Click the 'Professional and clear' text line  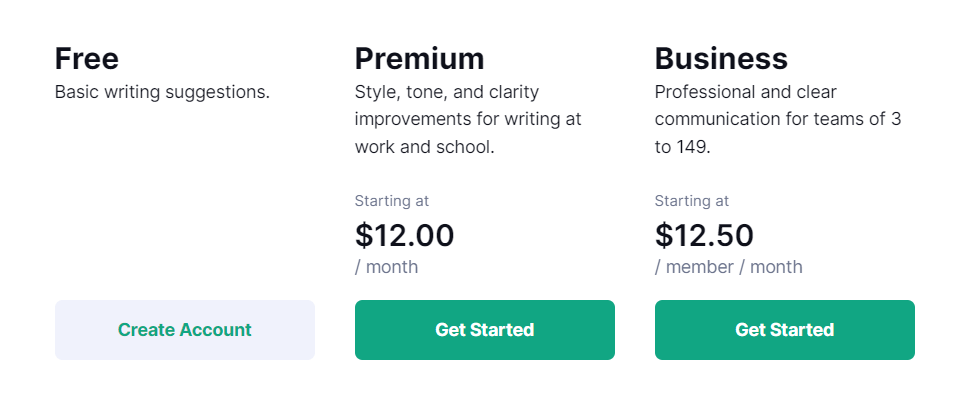coord(745,92)
